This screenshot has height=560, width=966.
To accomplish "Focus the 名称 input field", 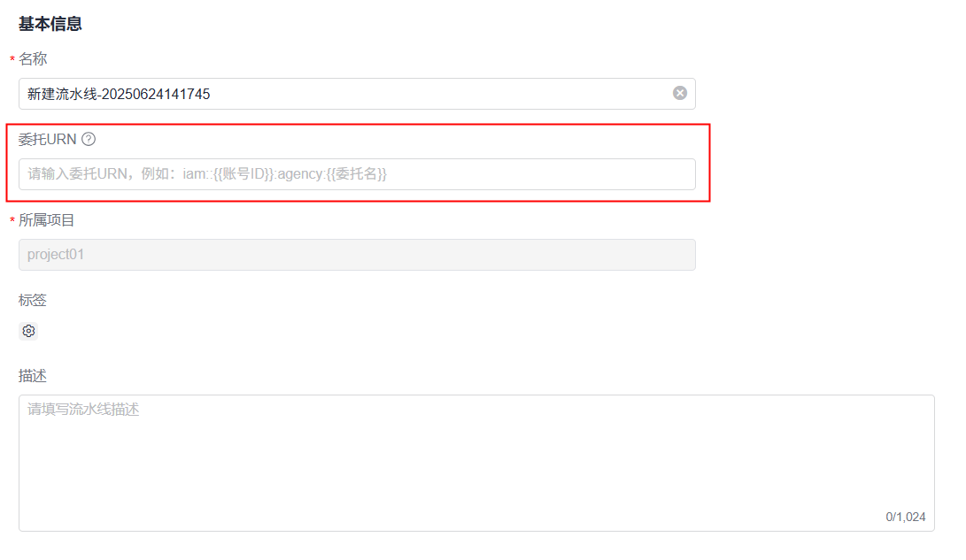I will coord(354,94).
